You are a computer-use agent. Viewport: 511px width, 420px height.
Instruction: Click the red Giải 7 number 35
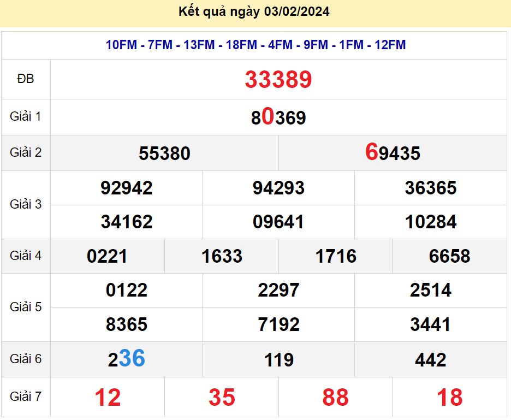[x=222, y=398]
